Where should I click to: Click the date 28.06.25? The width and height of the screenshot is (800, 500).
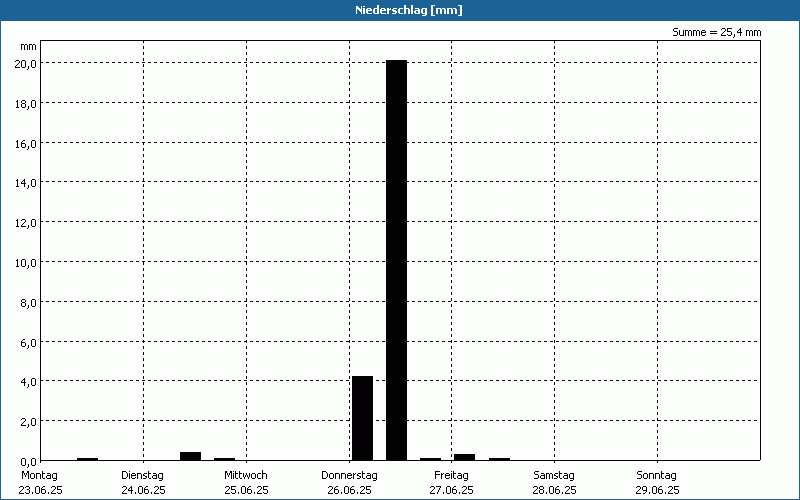[x=555, y=490]
